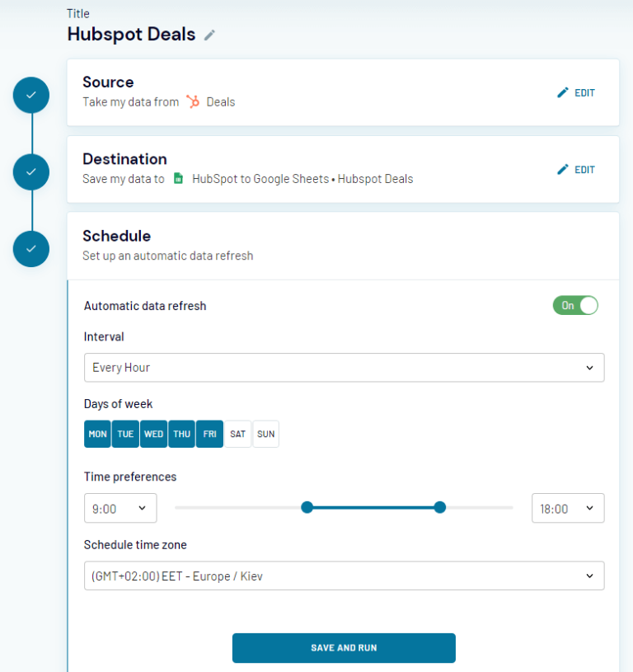Open the Every Hour interval dropdown
The height and width of the screenshot is (672, 633).
tap(343, 367)
